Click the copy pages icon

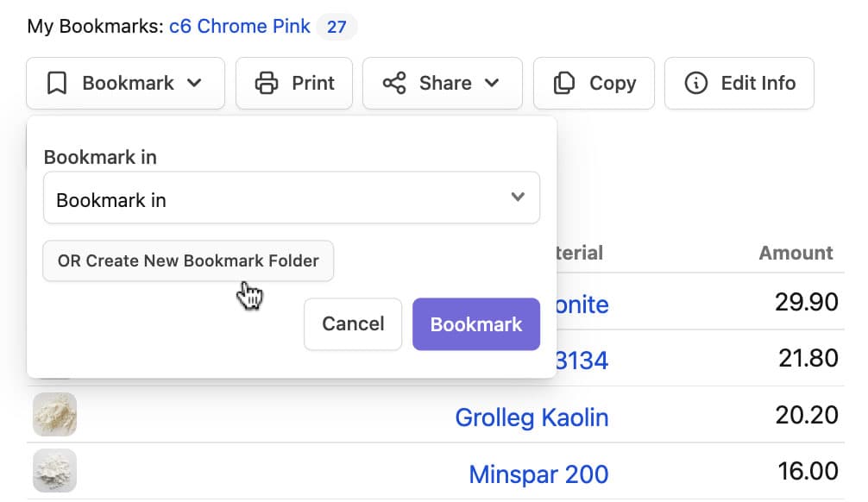click(x=563, y=83)
